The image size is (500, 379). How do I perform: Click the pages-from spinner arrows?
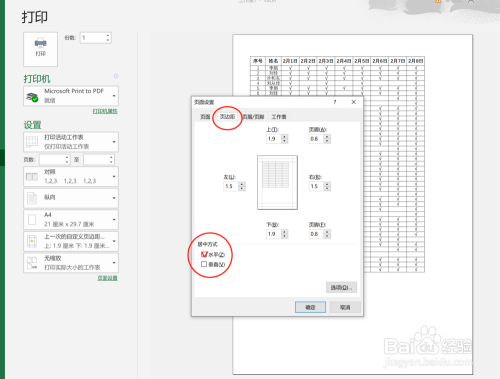tap(67, 160)
